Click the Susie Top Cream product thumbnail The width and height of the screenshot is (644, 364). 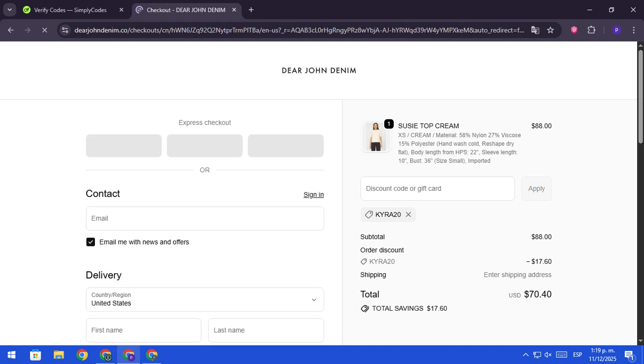pos(376,137)
